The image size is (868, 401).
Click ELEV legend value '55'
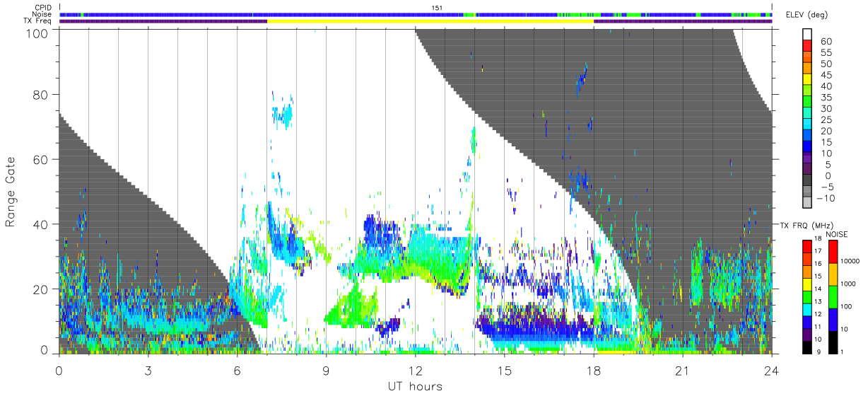826,53
